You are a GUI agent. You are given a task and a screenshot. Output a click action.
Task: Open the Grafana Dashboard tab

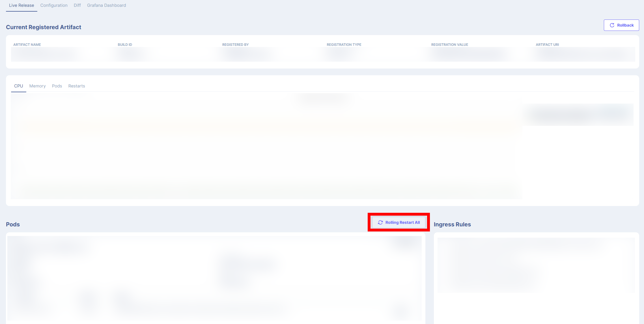pos(106,5)
